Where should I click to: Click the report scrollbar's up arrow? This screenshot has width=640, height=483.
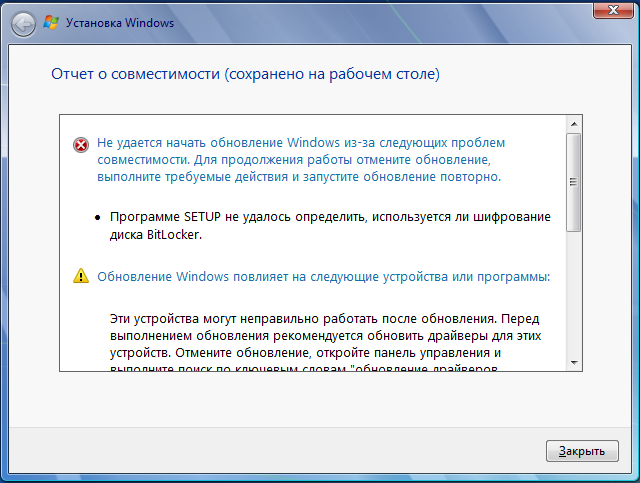(574, 124)
